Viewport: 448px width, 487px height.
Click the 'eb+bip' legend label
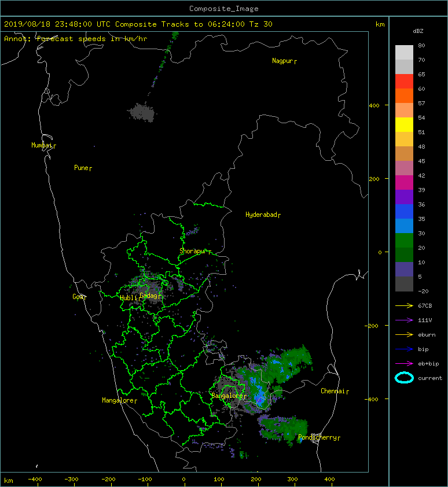pyautogui.click(x=428, y=364)
